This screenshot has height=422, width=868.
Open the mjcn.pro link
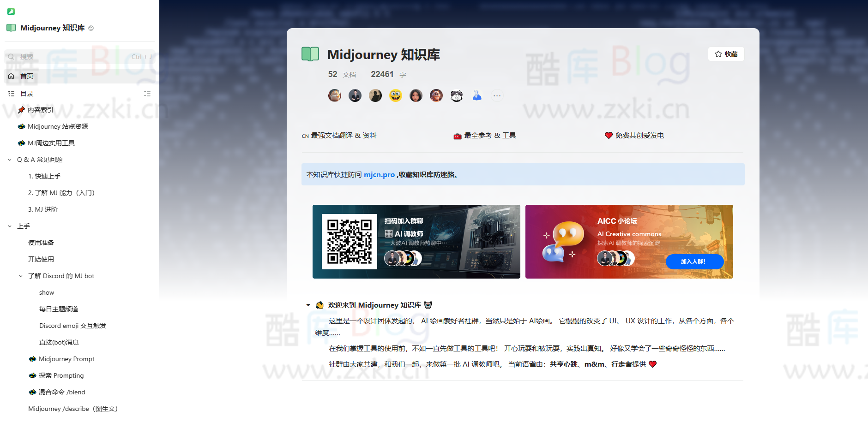(379, 175)
